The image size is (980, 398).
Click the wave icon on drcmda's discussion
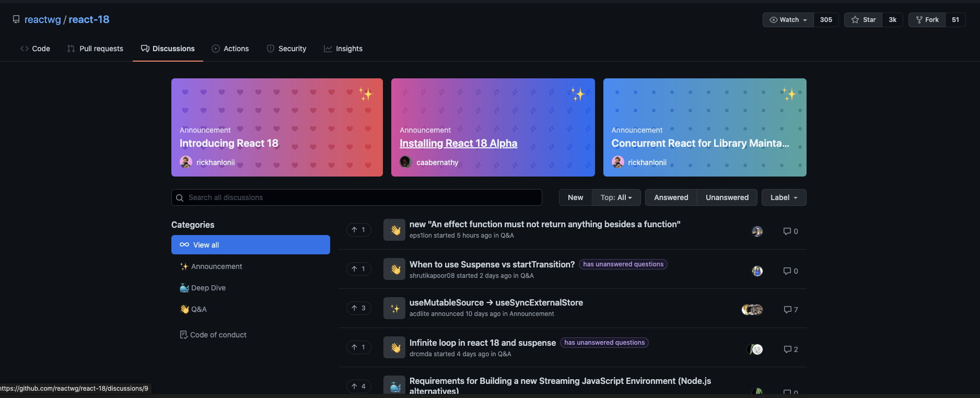coord(394,347)
